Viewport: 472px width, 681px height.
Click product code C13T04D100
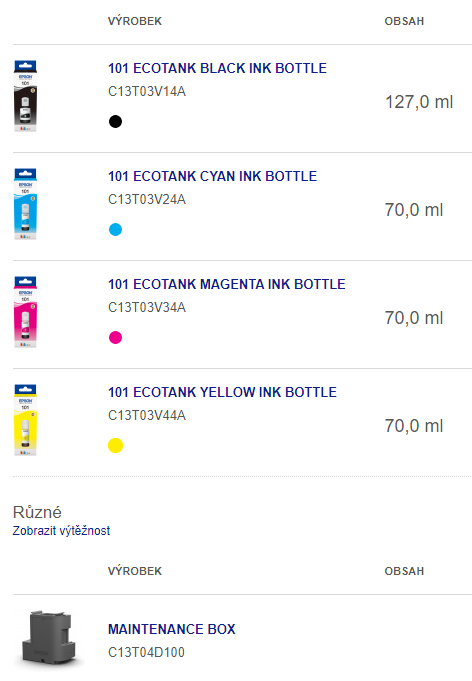146,652
